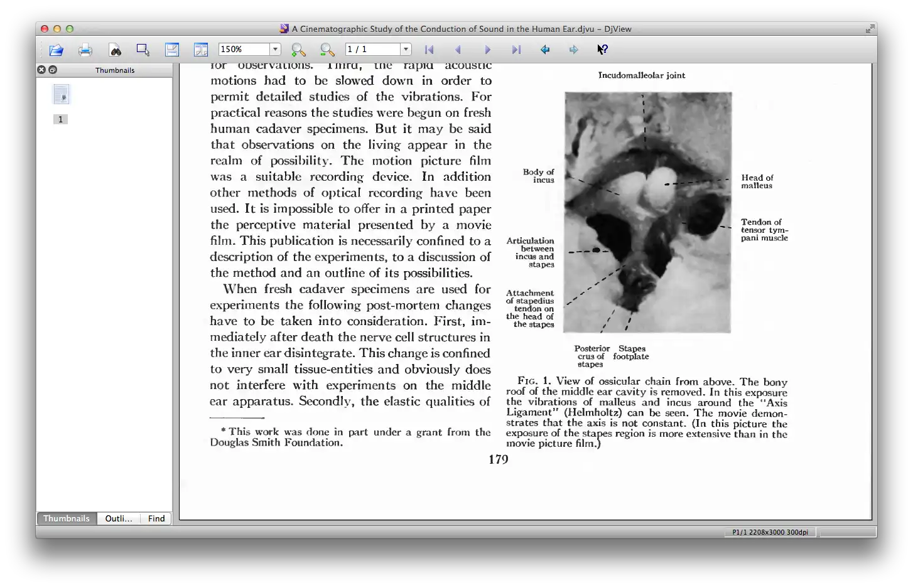The width and height of the screenshot is (913, 588).
Task: Navigate backward in view history
Action: pyautogui.click(x=545, y=50)
